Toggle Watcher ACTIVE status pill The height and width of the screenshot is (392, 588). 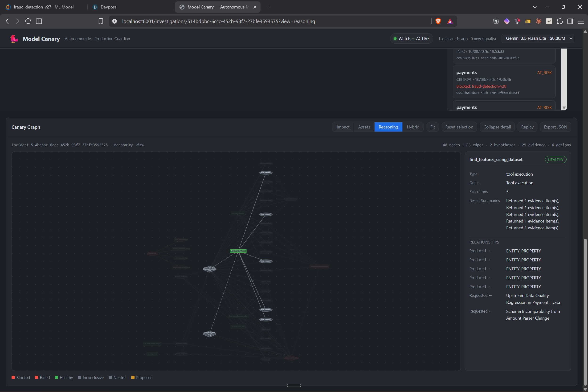tap(411, 38)
